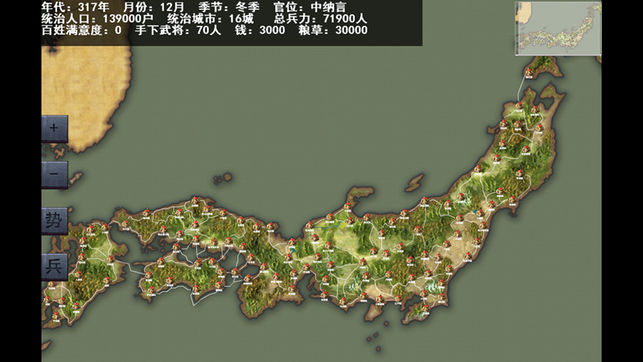
Task: Select the castle where the northern sea route lands
Action: pos(519,105)
